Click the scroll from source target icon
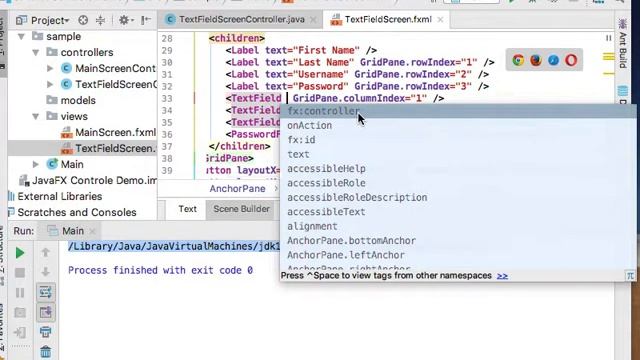Image resolution: width=640 pixels, height=360 pixels. [83, 20]
